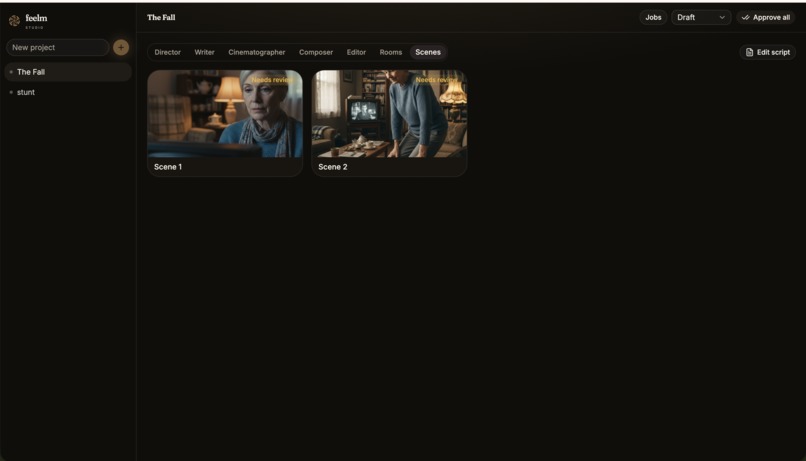This screenshot has width=806, height=461.
Task: Open the Scene 1 thumbnail
Action: [225, 114]
